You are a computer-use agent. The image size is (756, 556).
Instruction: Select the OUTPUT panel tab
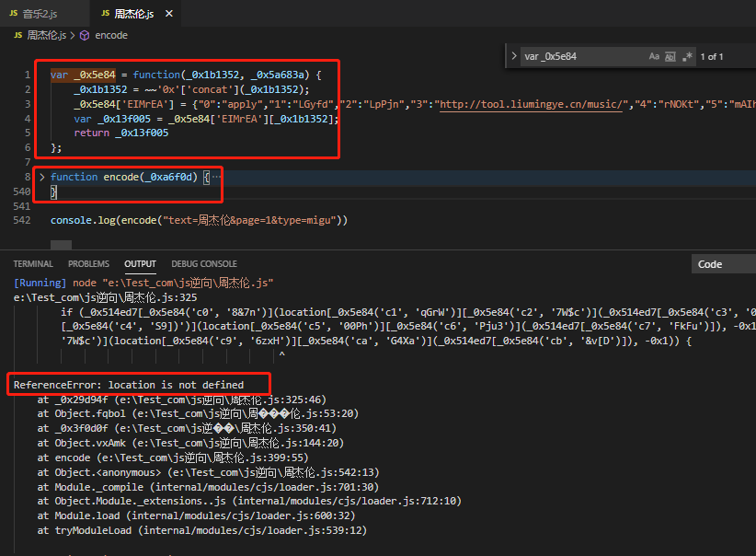click(141, 264)
